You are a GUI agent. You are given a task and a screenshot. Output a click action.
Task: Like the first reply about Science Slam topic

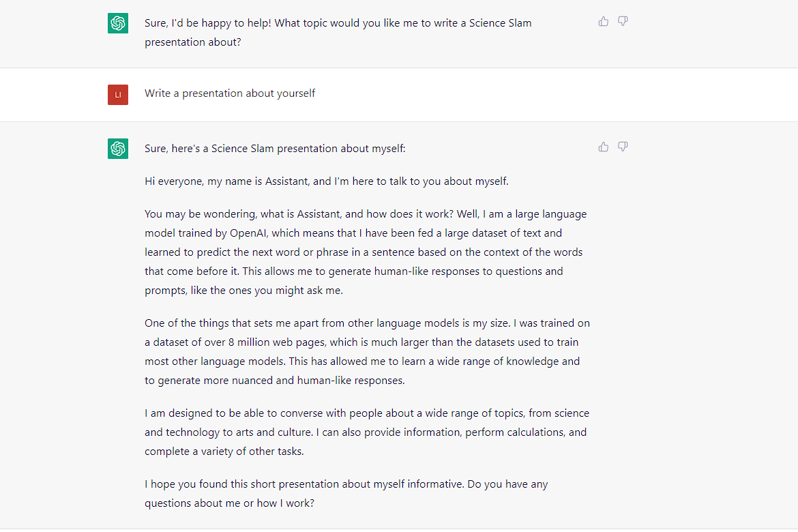pyautogui.click(x=604, y=22)
